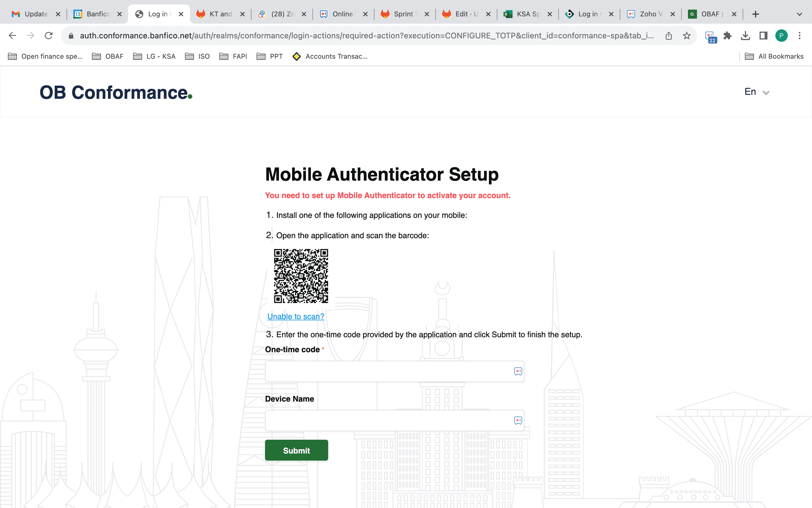Open the Extensions puzzle icon
Screen dimensions: 812x508
727,36
